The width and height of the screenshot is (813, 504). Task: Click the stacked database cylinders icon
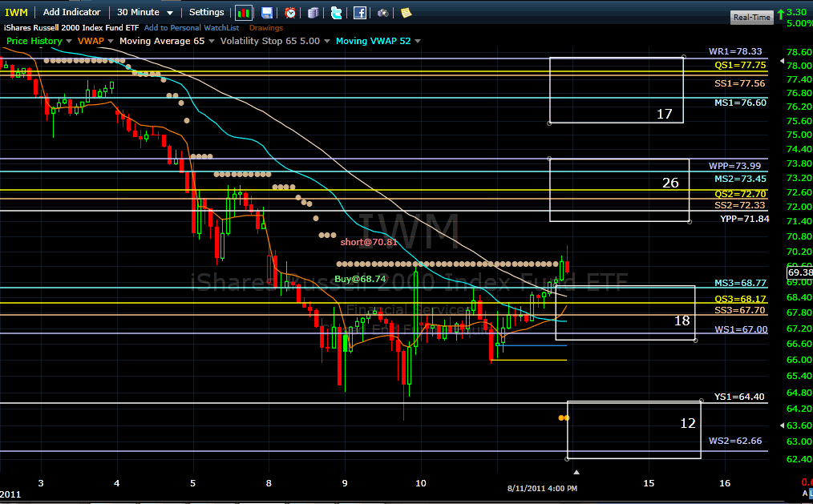click(x=313, y=13)
